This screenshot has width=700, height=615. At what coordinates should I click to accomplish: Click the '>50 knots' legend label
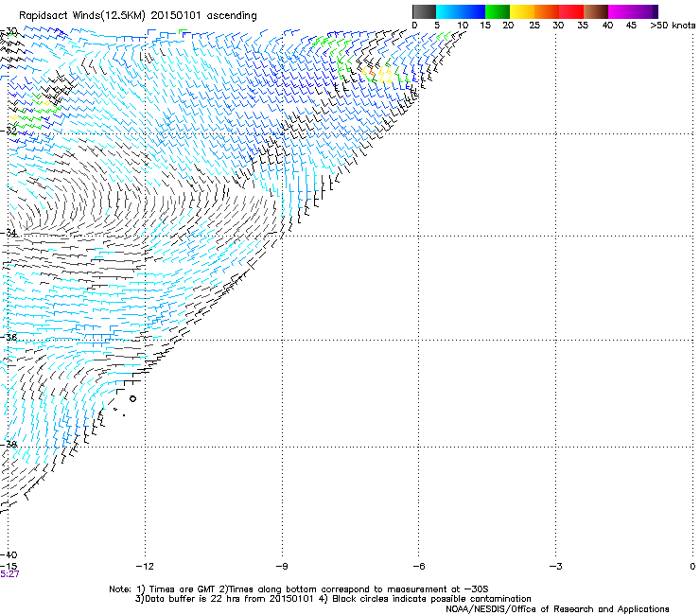tap(673, 26)
